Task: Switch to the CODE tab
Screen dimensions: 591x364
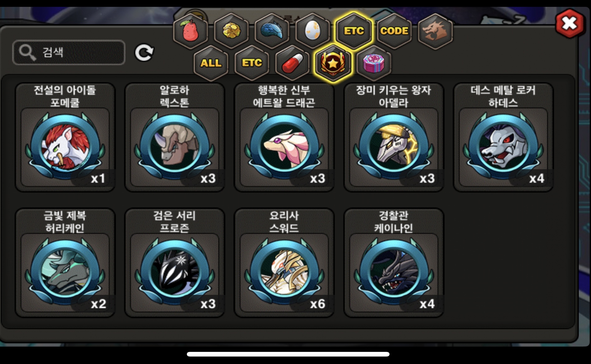Action: (x=394, y=31)
